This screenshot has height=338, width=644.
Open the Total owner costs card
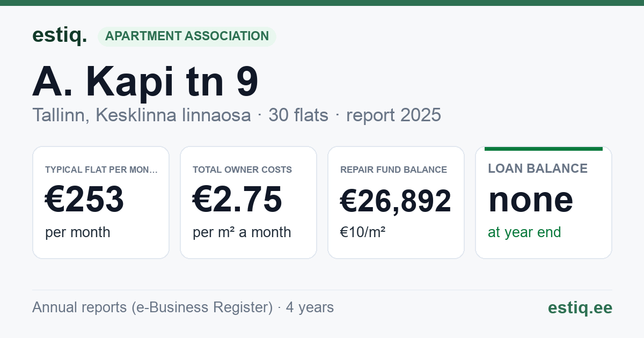(248, 202)
